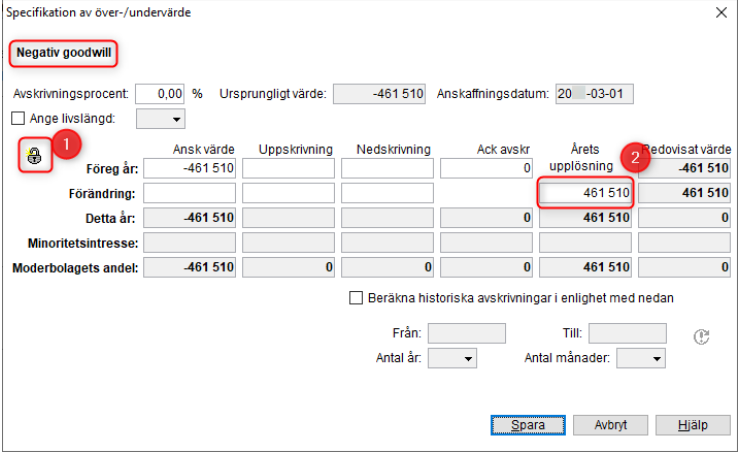Open the Ange livslängd dropdown
The image size is (748, 458).
click(161, 119)
